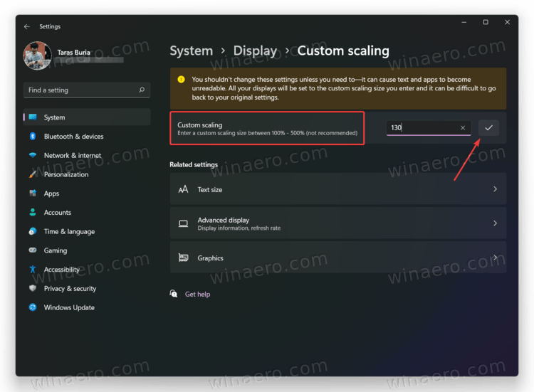This screenshot has width=534, height=392.
Task: Click Taras Buria profile picture
Action: point(37,55)
